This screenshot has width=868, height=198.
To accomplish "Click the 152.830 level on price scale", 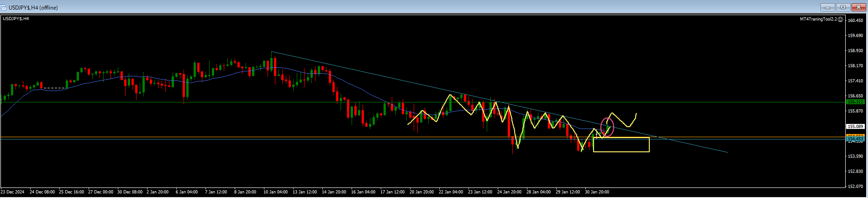I will (855, 171).
